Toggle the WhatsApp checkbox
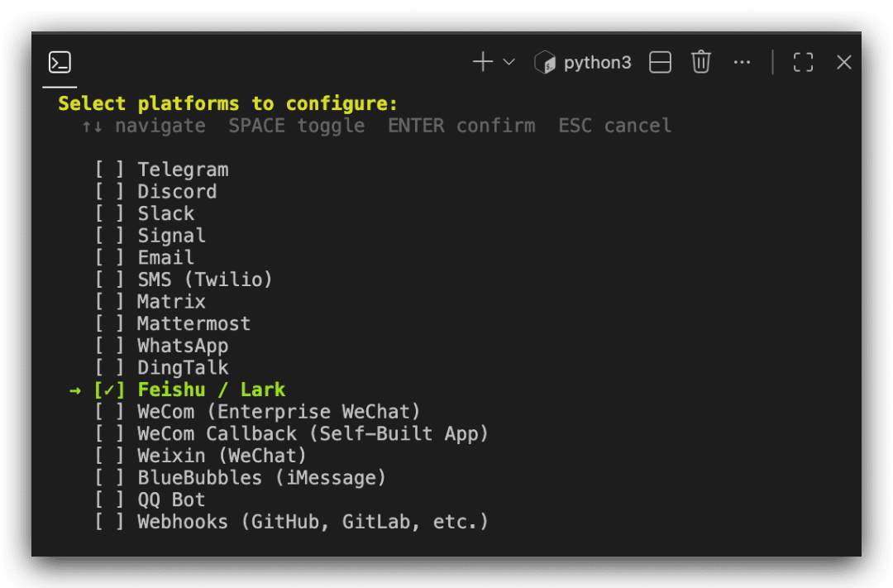Image resolution: width=893 pixels, height=588 pixels. point(109,346)
